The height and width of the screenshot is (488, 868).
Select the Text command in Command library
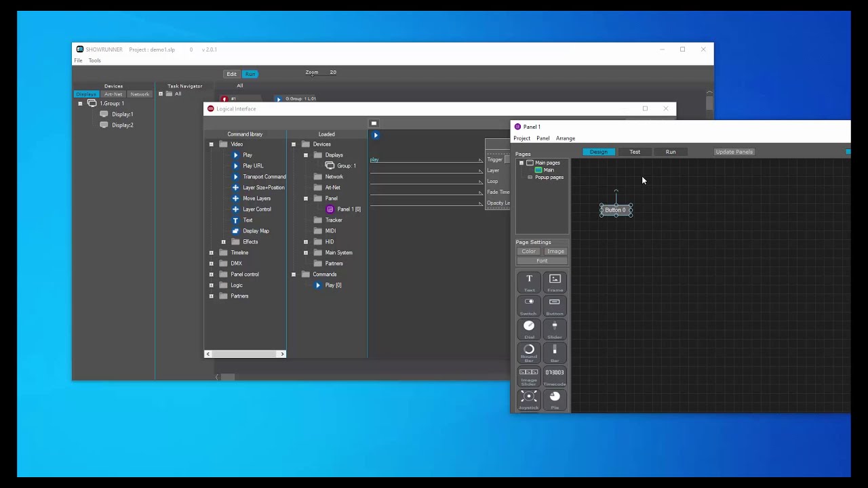(242, 220)
